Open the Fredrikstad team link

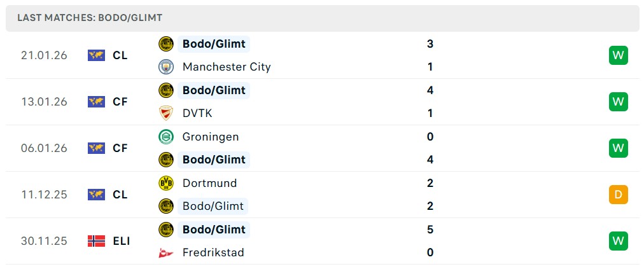[213, 252]
